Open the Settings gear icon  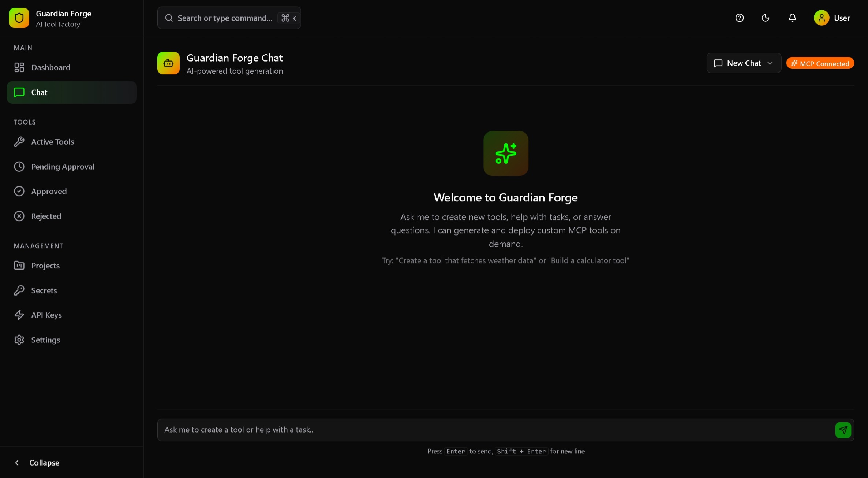coord(20,340)
